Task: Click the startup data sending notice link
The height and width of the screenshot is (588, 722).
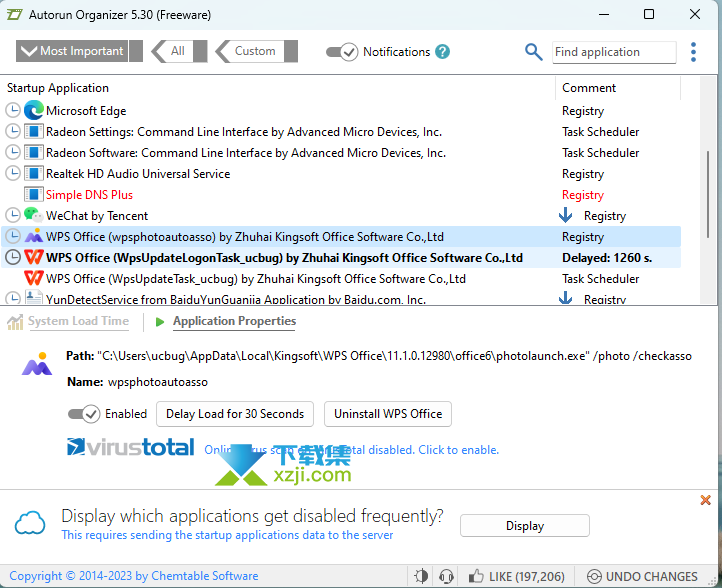Action: (227, 535)
